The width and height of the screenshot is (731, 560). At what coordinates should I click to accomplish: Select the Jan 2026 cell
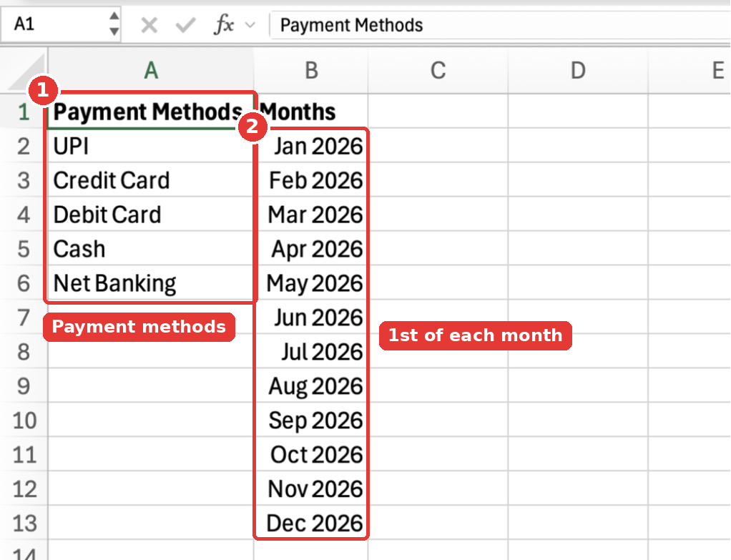[311, 146]
